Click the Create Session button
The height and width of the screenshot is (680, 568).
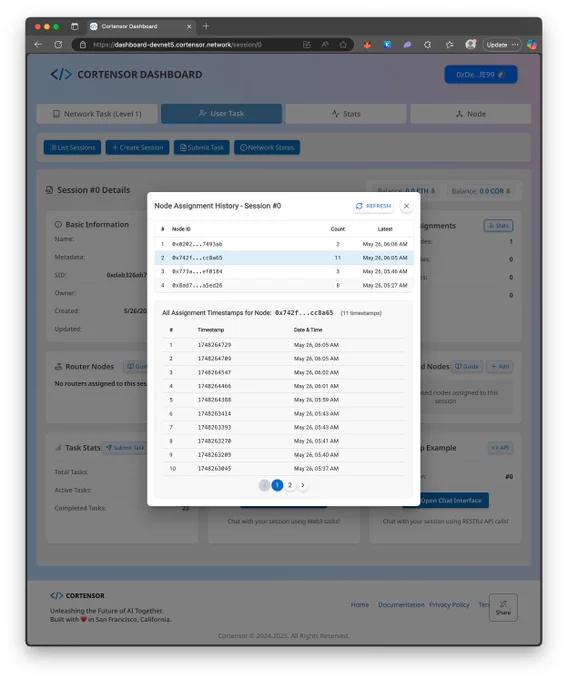point(137,147)
